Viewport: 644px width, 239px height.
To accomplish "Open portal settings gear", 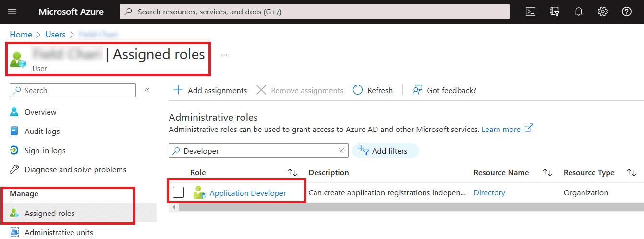I will [x=603, y=12].
